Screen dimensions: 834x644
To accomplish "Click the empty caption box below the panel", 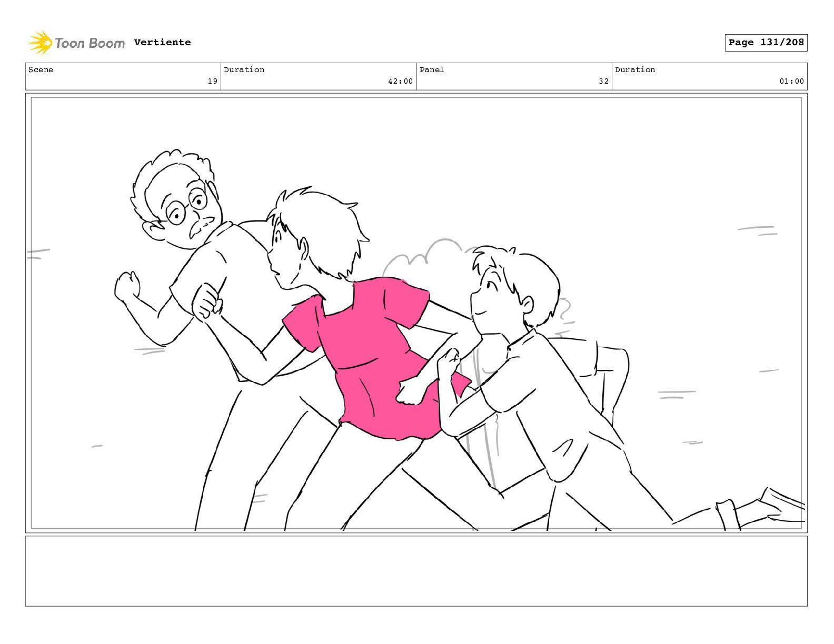I will [x=416, y=571].
